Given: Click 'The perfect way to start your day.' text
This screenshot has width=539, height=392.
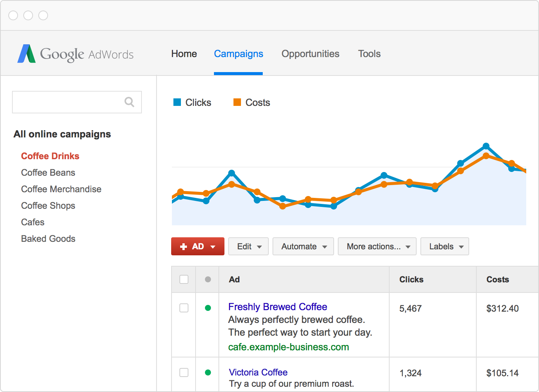Looking at the screenshot, I should click(x=300, y=332).
